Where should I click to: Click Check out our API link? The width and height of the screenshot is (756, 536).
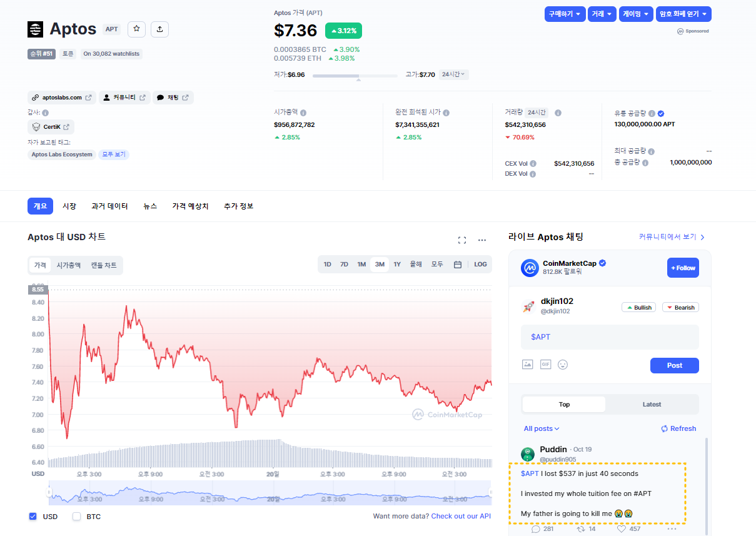tap(461, 516)
